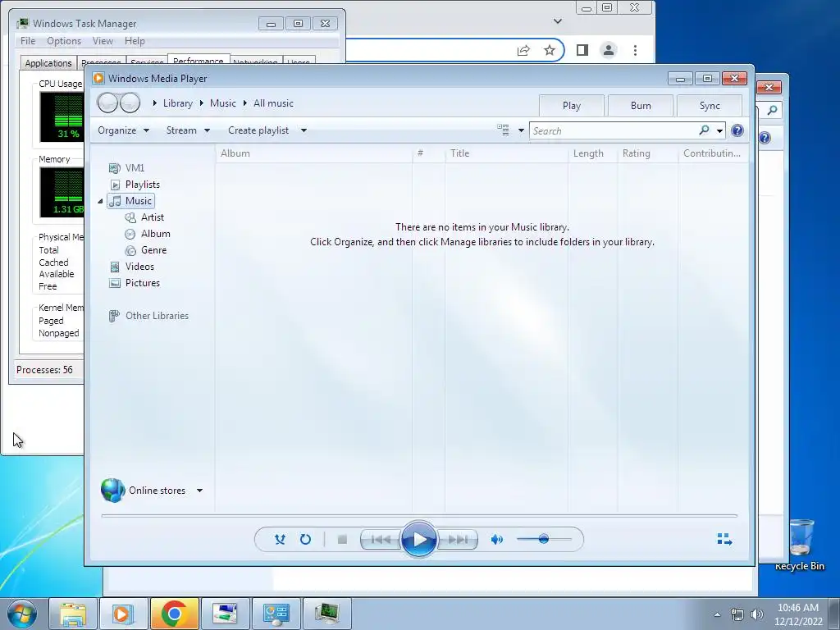This screenshot has width=840, height=630.
Task: Click Create playlist button
Action: click(258, 130)
